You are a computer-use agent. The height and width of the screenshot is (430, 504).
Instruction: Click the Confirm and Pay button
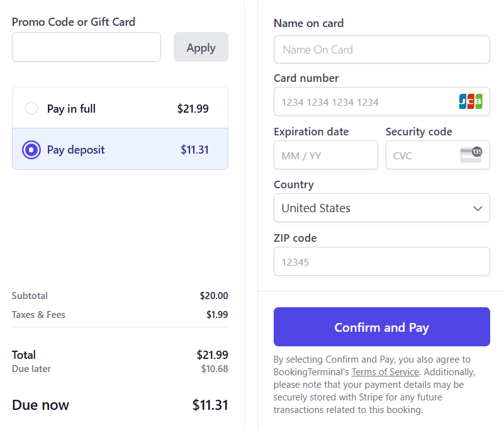[382, 327]
